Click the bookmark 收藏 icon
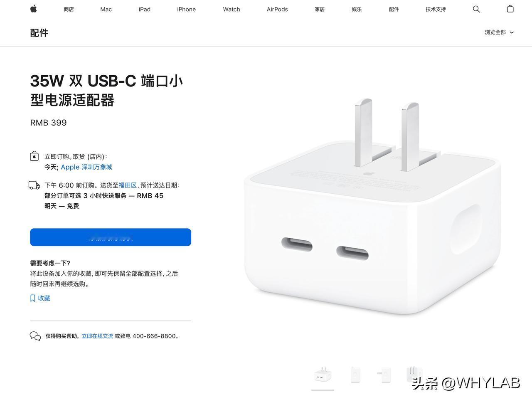This screenshot has height=402, width=532. point(33,298)
